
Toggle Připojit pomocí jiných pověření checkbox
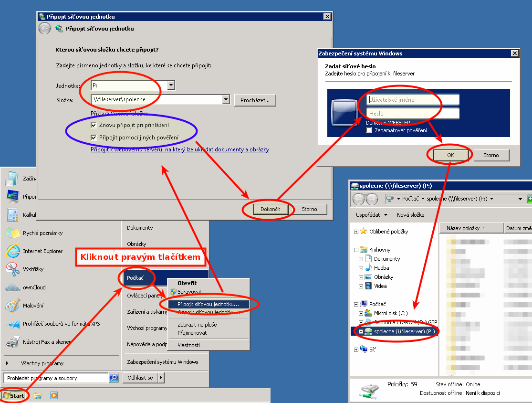click(x=94, y=138)
